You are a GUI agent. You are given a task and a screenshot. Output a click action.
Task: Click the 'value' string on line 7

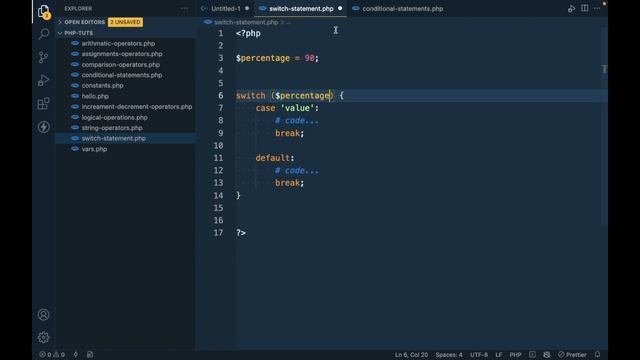click(x=297, y=108)
